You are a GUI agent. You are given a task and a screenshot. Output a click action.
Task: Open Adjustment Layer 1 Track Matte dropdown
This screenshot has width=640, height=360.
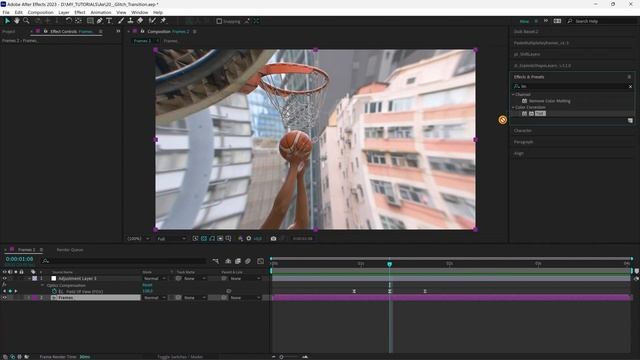pos(194,278)
